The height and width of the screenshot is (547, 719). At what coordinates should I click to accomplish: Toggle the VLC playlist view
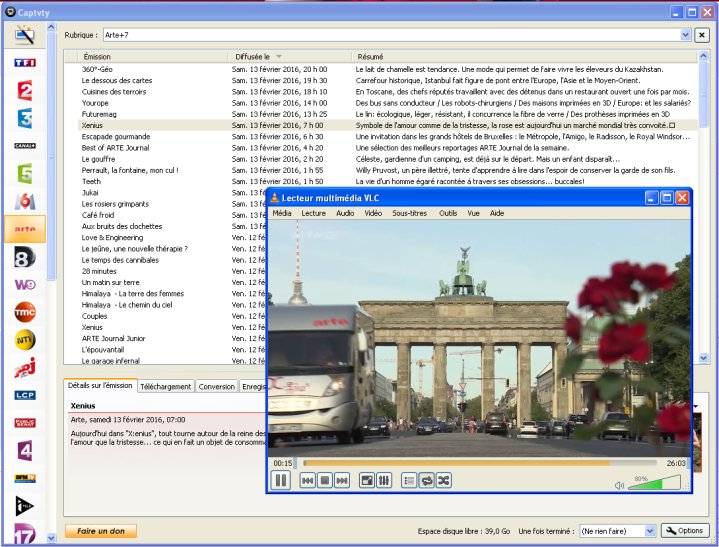point(409,481)
